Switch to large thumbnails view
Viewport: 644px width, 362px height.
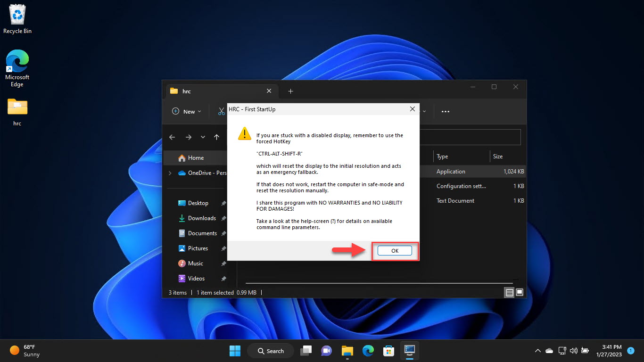click(520, 292)
